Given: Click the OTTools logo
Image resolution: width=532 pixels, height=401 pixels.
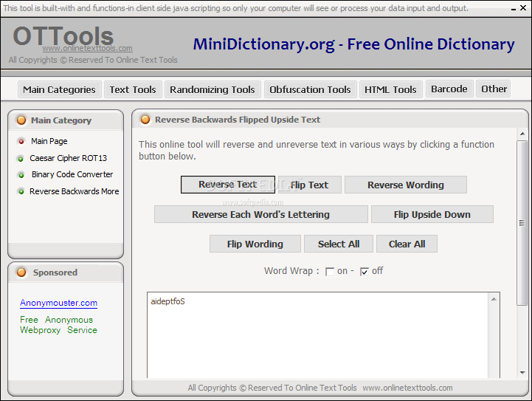Looking at the screenshot, I should pos(63,35).
